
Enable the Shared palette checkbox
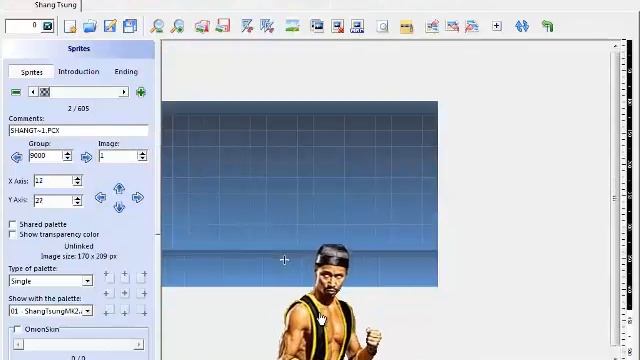[x=13, y=224]
